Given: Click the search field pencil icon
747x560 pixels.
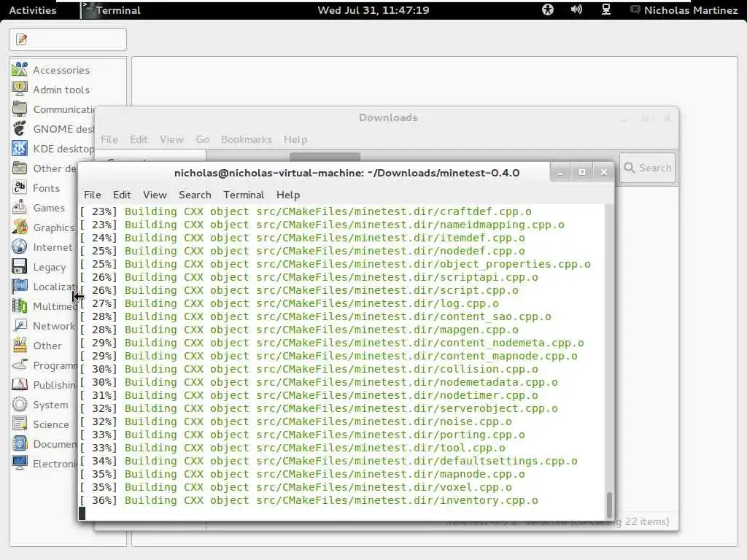Looking at the screenshot, I should [x=21, y=39].
